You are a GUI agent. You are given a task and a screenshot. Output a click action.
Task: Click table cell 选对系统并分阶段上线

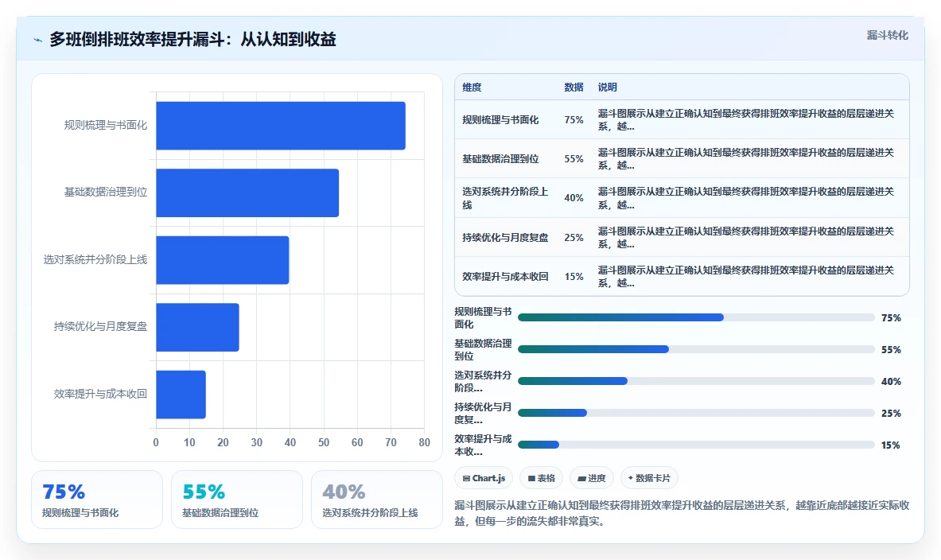pos(506,198)
